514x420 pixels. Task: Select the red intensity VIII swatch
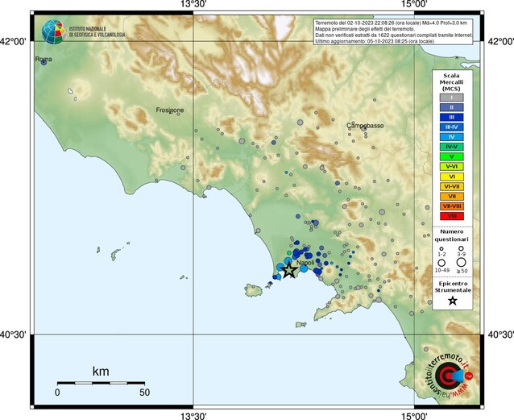click(452, 216)
